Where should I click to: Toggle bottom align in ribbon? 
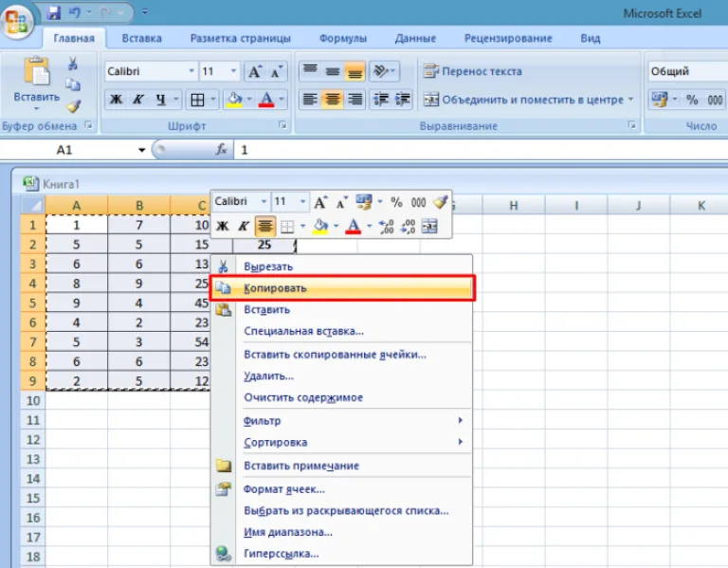click(355, 71)
